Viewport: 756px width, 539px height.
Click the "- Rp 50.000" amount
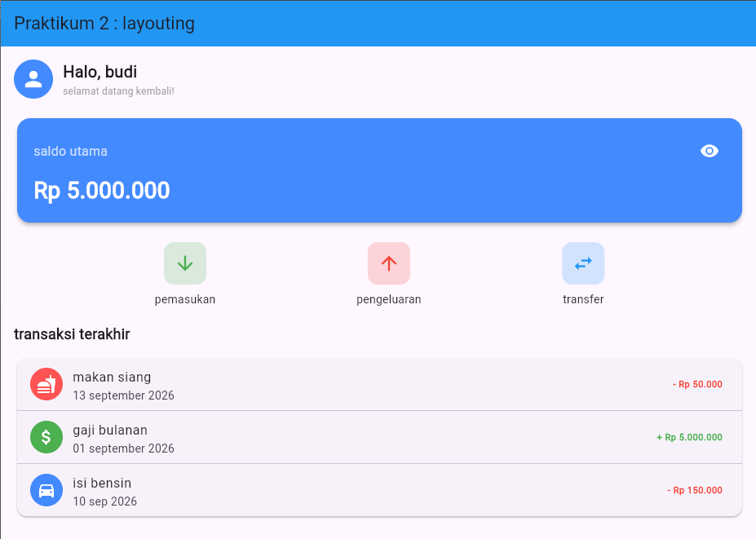(x=697, y=384)
